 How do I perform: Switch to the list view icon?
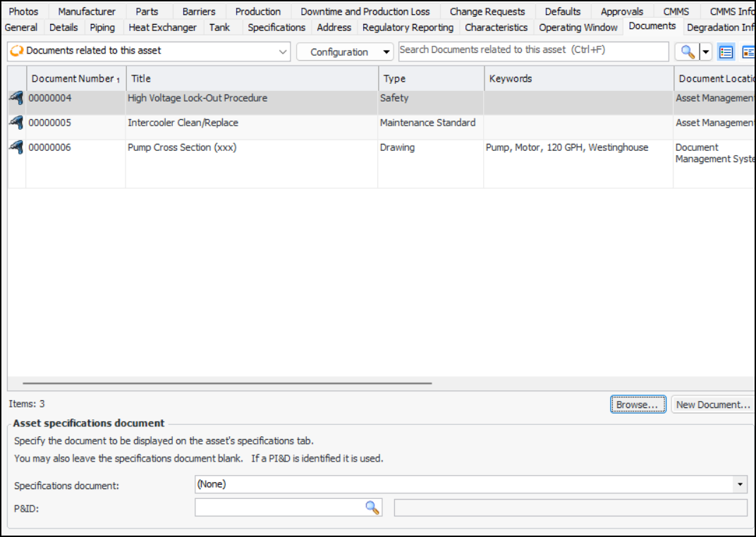(x=726, y=52)
